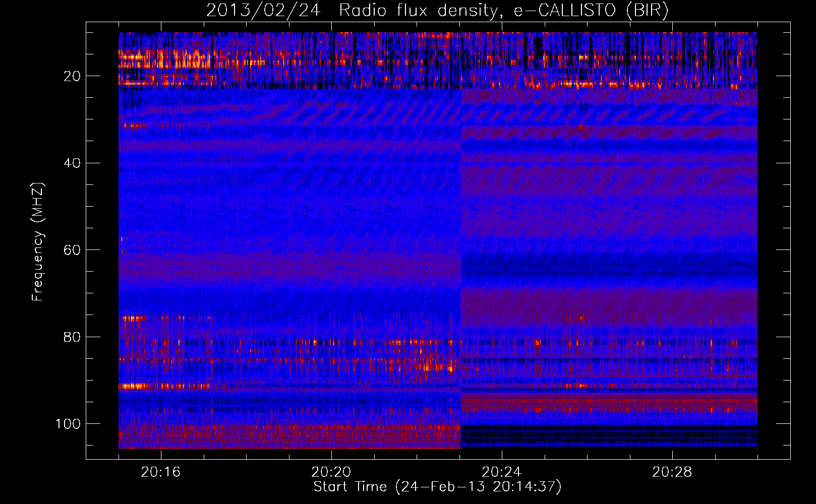Click the 20 MHz frequency tick label

pyautogui.click(x=72, y=76)
